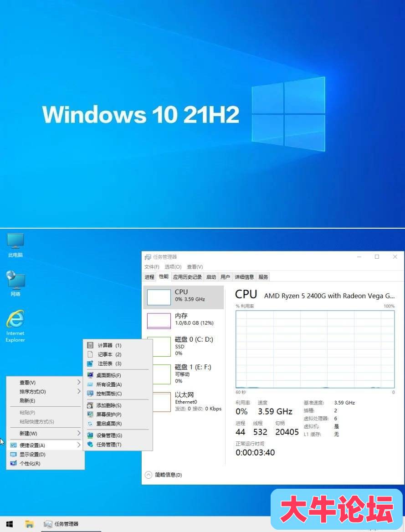405x532 pixels.
Task: Click the icon beside 所有设置(A)
Action: tap(90, 384)
